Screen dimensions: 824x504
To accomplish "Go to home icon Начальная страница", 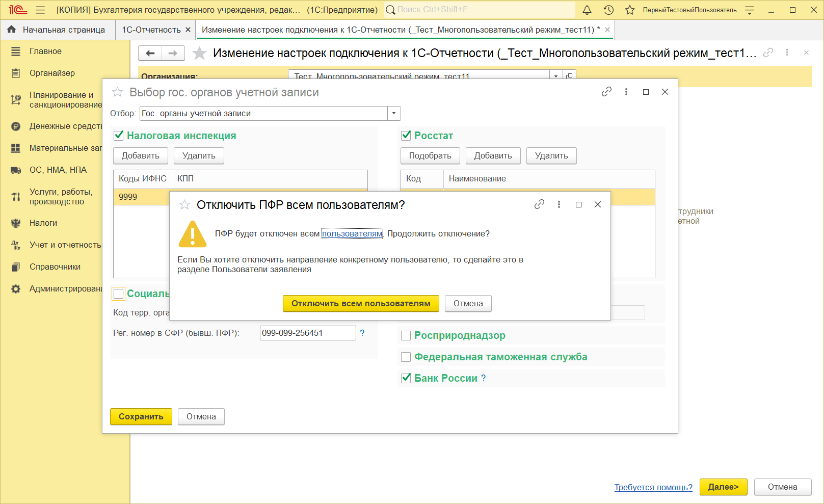I will (x=11, y=30).
